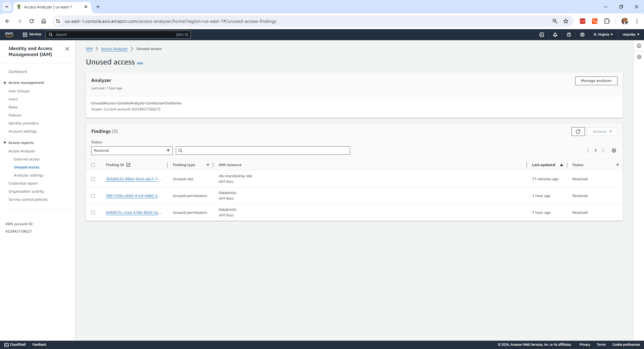Open the AWS Services grid menu
This screenshot has height=349, width=644.
coord(32,35)
